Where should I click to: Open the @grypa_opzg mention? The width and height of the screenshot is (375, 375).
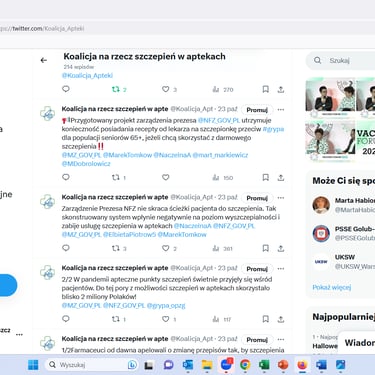coord(166,305)
